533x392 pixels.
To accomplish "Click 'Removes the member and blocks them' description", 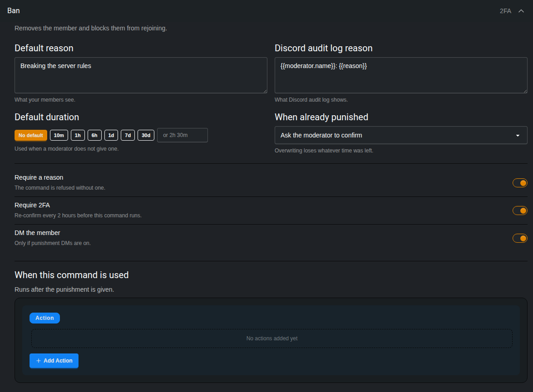I will pyautogui.click(x=91, y=28).
